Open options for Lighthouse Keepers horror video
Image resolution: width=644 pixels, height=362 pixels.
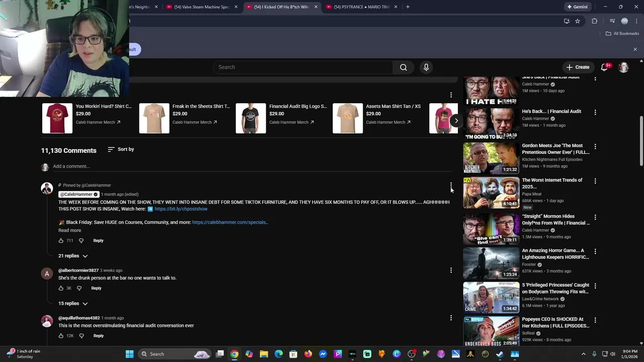click(x=595, y=251)
